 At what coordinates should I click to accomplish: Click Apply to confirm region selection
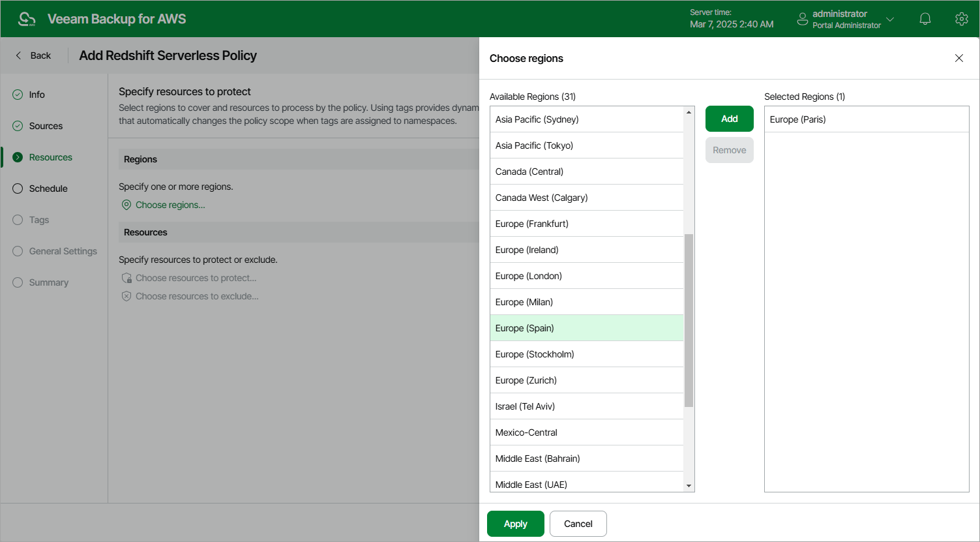[515, 524]
